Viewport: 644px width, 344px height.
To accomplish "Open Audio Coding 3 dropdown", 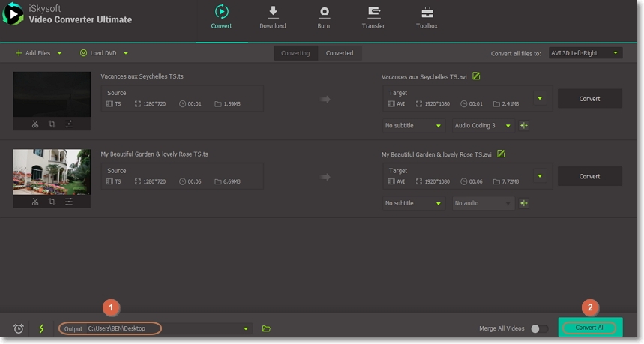I will click(x=483, y=125).
